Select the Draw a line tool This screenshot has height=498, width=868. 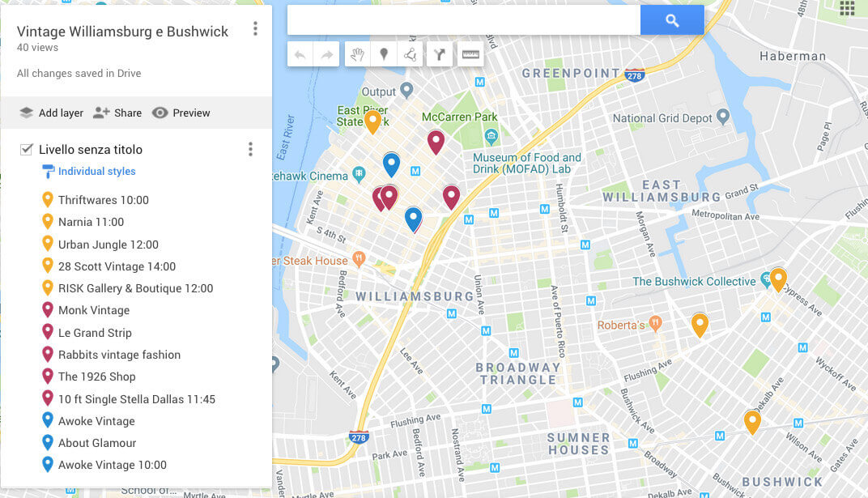[x=410, y=54]
